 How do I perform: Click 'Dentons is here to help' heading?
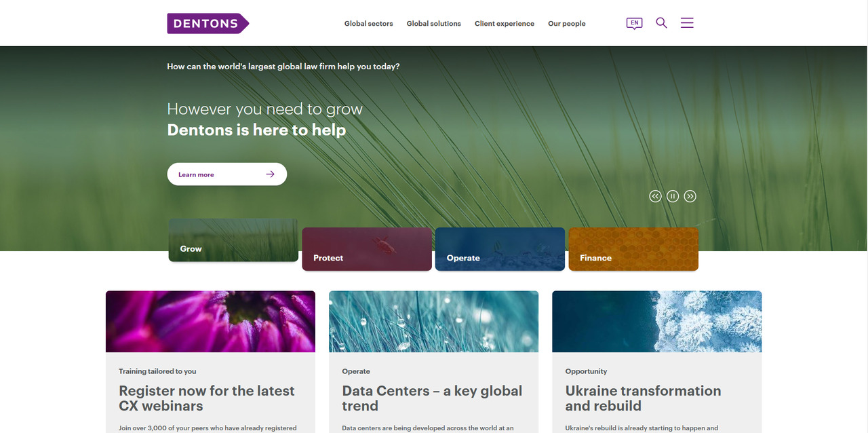(x=256, y=130)
